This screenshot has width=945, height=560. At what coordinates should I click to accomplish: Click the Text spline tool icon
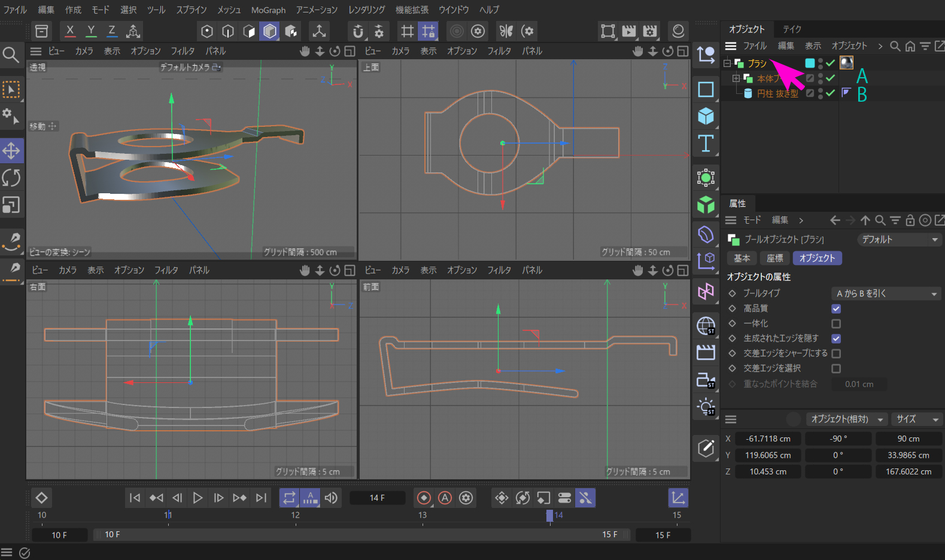coord(706,144)
